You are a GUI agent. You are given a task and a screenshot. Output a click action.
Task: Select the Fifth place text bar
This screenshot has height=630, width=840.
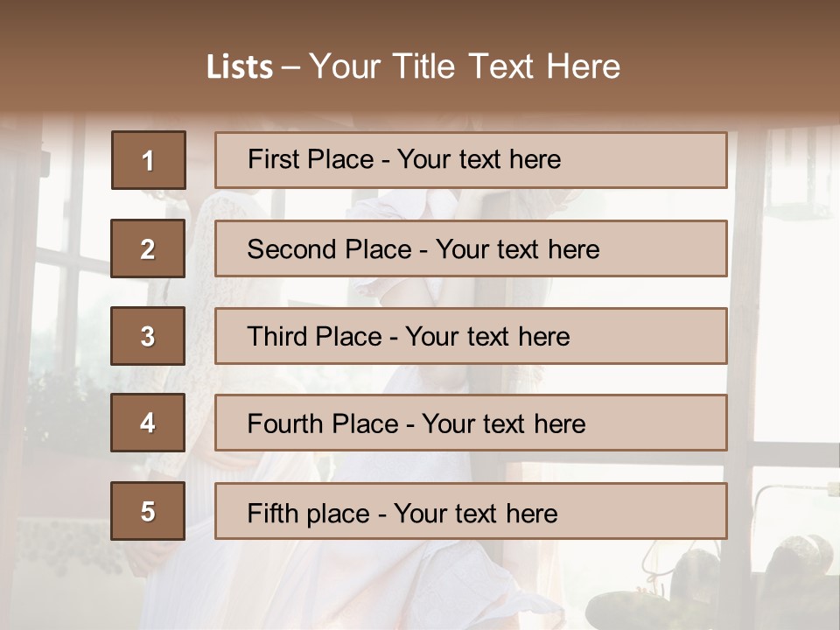pyautogui.click(x=471, y=511)
